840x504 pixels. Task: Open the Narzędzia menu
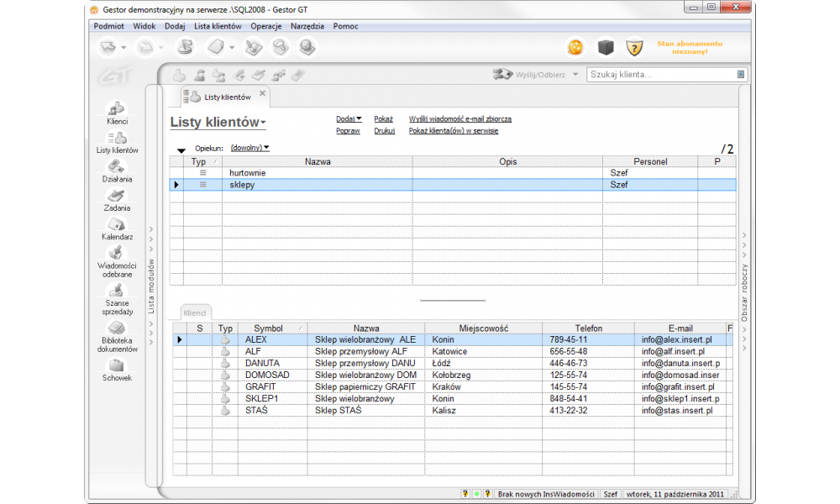(x=307, y=26)
